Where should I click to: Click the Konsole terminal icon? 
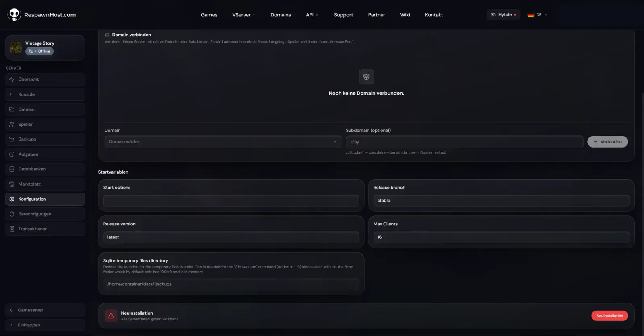pos(12,94)
